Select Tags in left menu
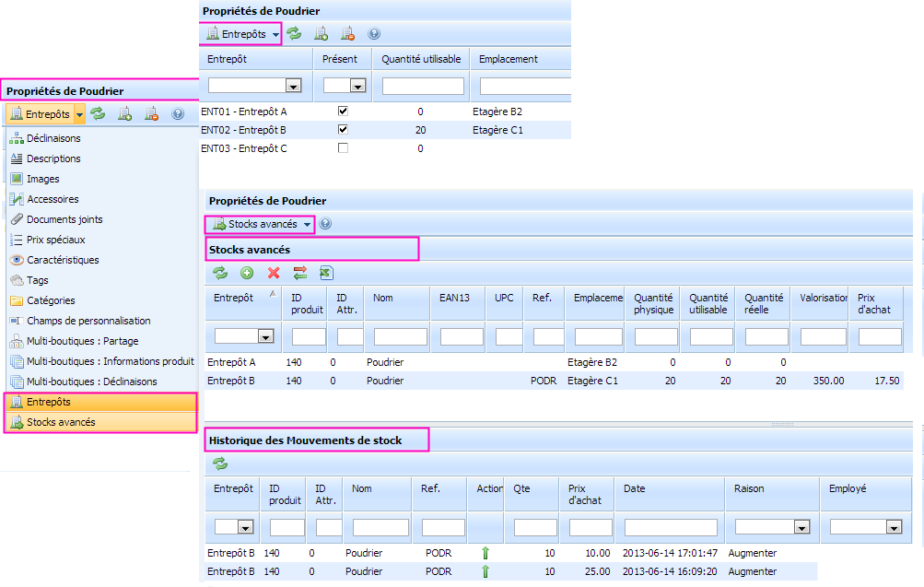Image resolution: width=924 pixels, height=587 pixels. tap(37, 280)
